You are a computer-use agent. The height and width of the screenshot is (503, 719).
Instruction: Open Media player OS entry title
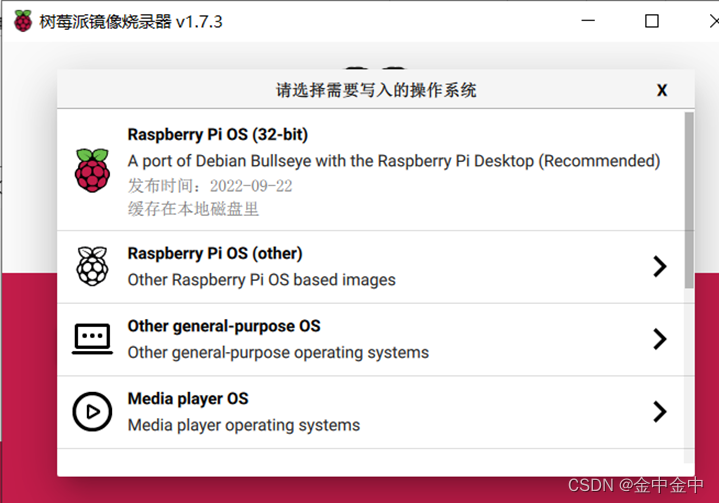188,399
